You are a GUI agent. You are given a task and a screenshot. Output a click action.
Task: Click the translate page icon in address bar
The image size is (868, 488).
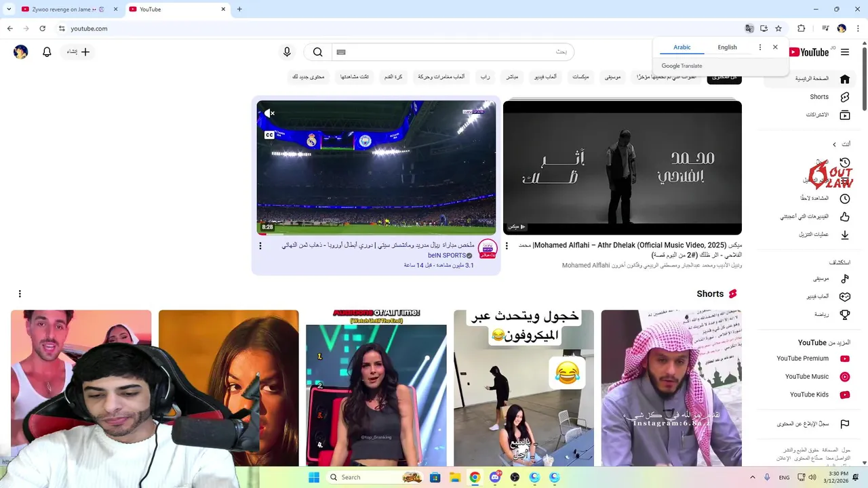pyautogui.click(x=749, y=28)
